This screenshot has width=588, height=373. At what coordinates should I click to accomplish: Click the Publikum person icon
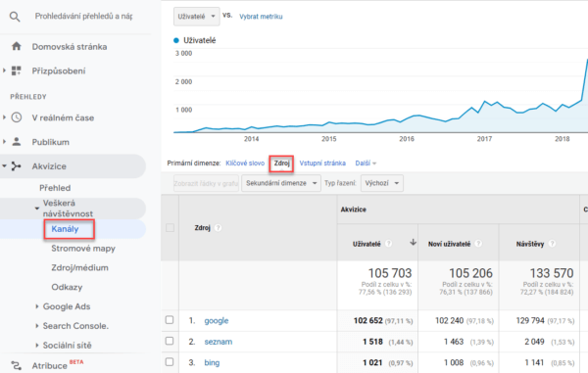tap(16, 142)
